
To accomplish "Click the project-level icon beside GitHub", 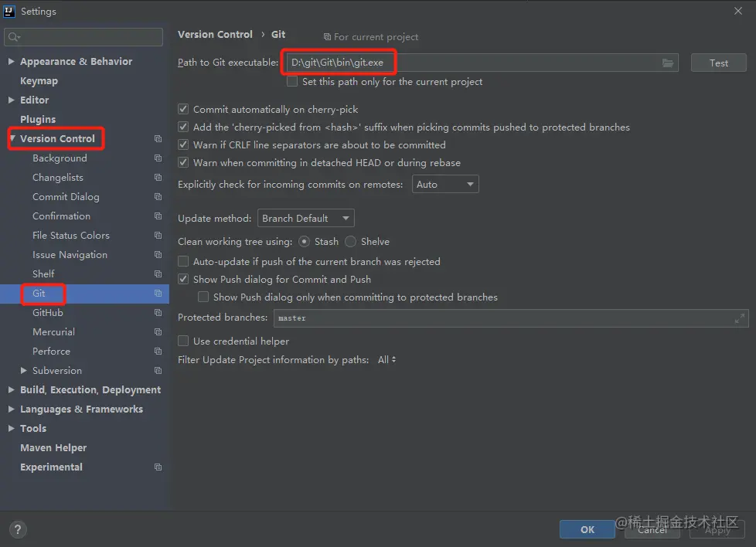I will (158, 312).
